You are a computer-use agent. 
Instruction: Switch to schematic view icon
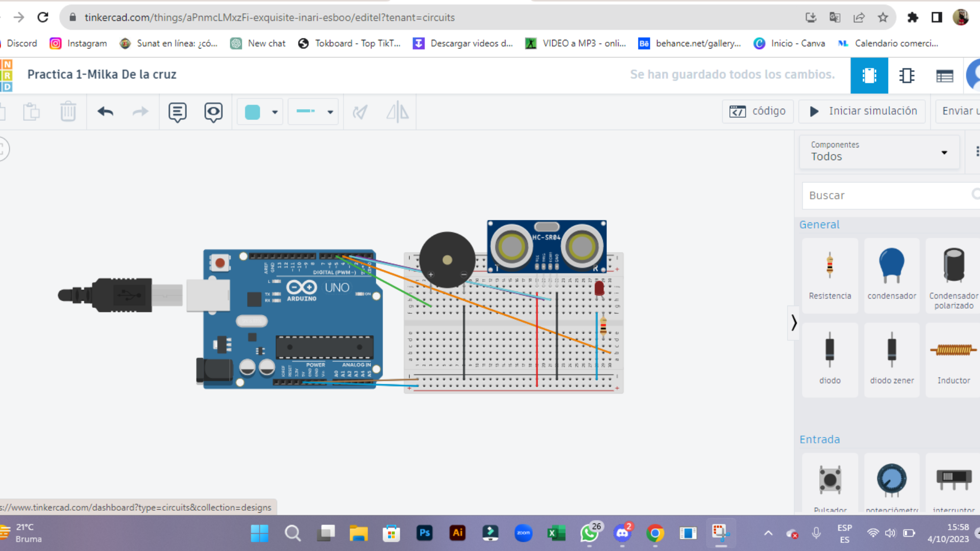coord(906,76)
